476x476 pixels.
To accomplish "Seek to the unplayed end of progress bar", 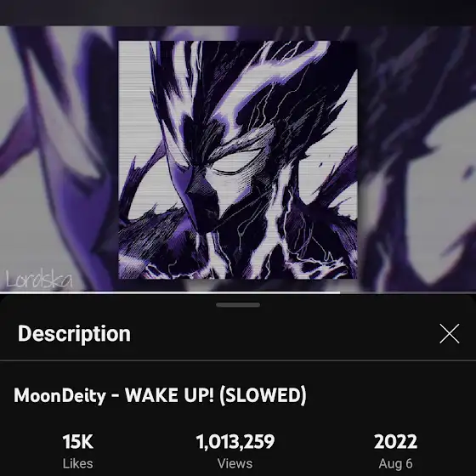I will (x=408, y=292).
